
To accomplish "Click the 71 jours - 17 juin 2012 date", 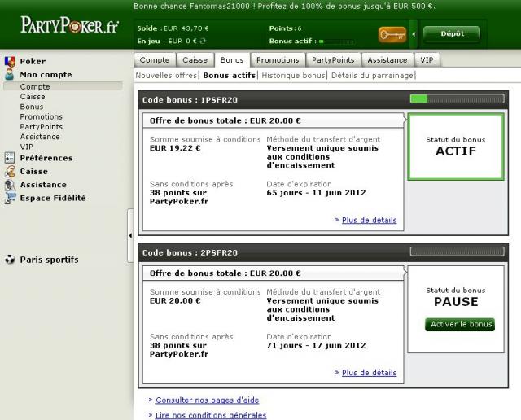I will coord(316,346).
